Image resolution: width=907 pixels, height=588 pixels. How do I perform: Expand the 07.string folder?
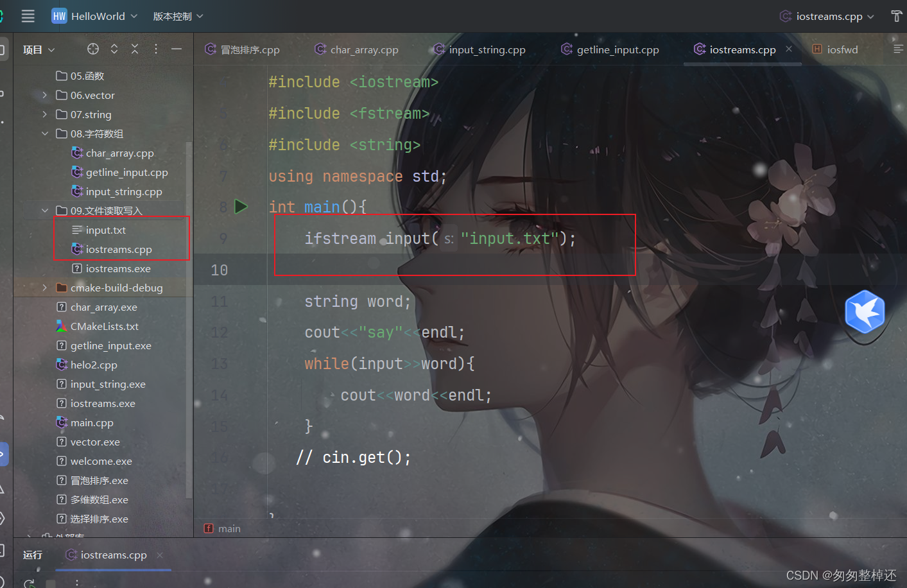pyautogui.click(x=44, y=114)
